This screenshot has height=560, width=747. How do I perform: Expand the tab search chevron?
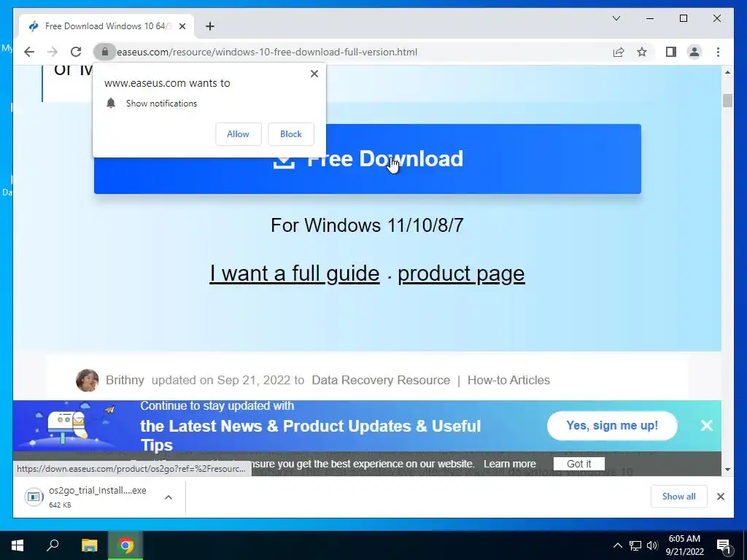coord(616,18)
